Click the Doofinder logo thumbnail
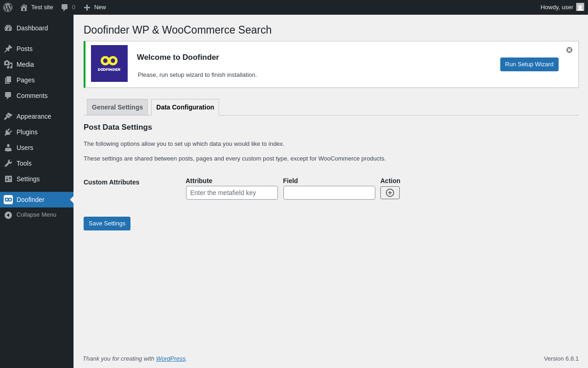Viewport: 588px width, 368px height. point(109,63)
